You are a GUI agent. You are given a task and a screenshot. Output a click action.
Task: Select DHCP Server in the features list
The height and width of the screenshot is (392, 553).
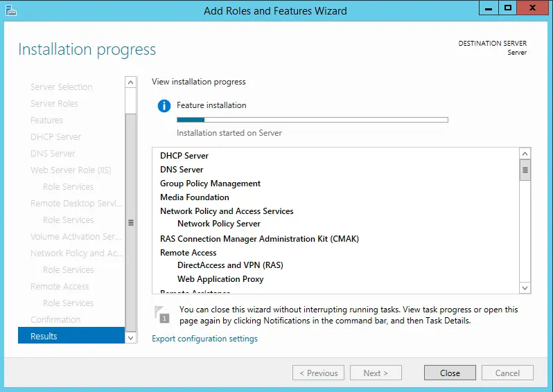pyautogui.click(x=184, y=156)
